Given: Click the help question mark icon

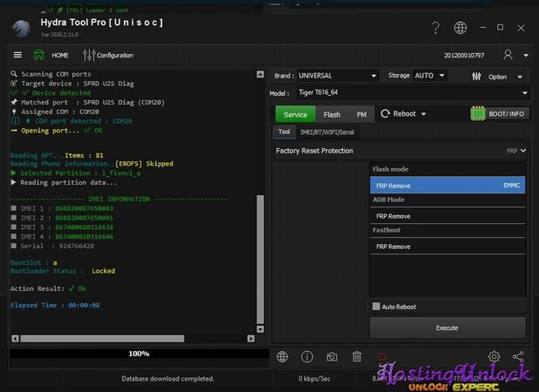Looking at the screenshot, I should coord(435,28).
